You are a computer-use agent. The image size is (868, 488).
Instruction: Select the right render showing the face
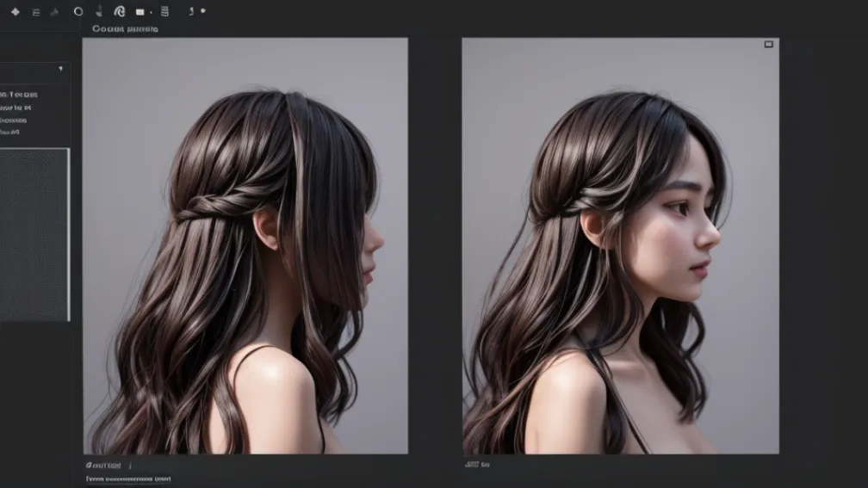[x=621, y=245]
